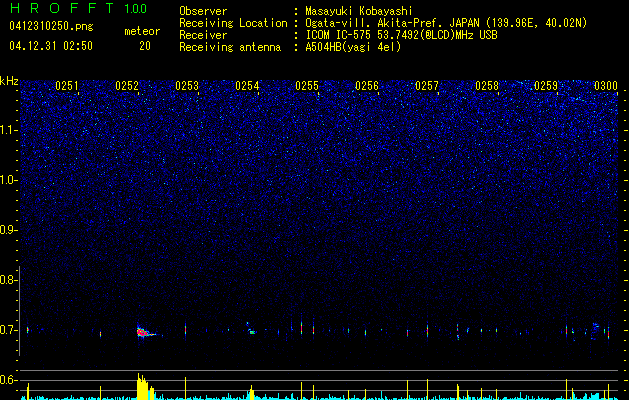Click the A504HB(yagi 4el) antenna text
Screen dimensions: 629x400
coord(353,47)
